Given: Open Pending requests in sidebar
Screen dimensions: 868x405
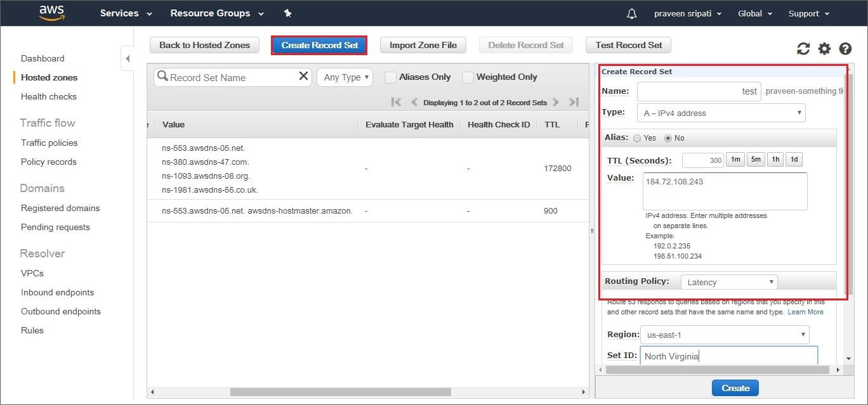Looking at the screenshot, I should (55, 227).
